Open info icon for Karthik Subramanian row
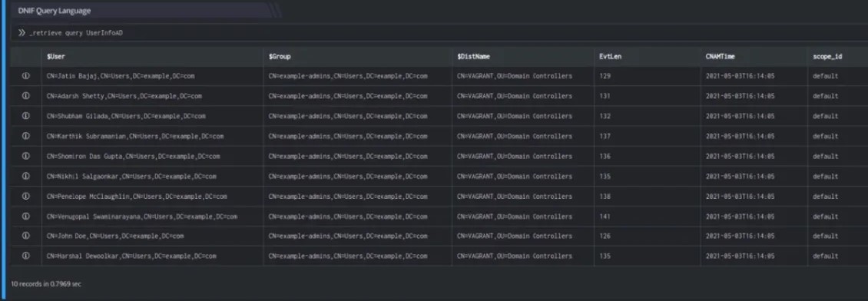Screen dimensions: 868x301 pyautogui.click(x=25, y=136)
